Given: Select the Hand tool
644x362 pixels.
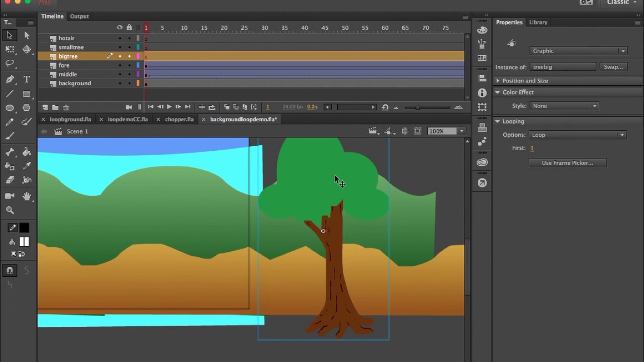Looking at the screenshot, I should (x=27, y=196).
